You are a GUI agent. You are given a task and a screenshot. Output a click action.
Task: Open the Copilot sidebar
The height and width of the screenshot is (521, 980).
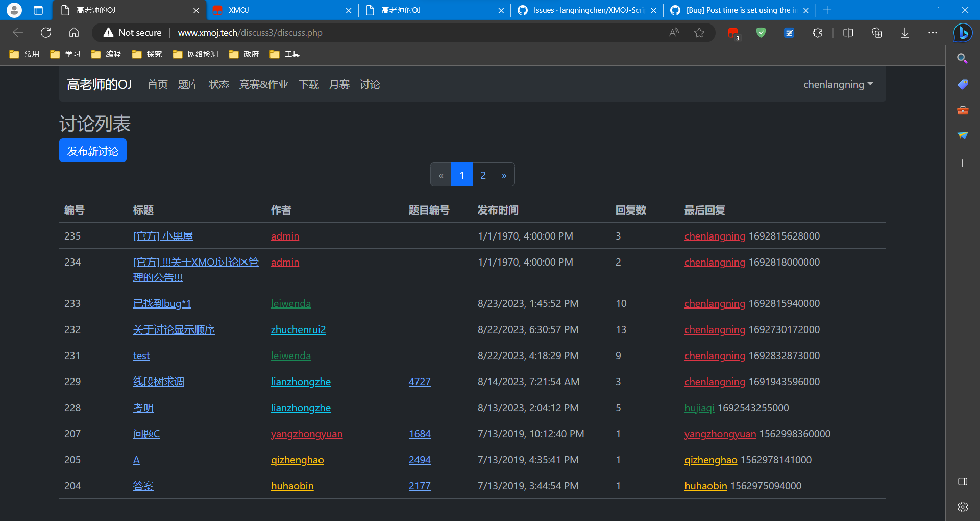[963, 33]
